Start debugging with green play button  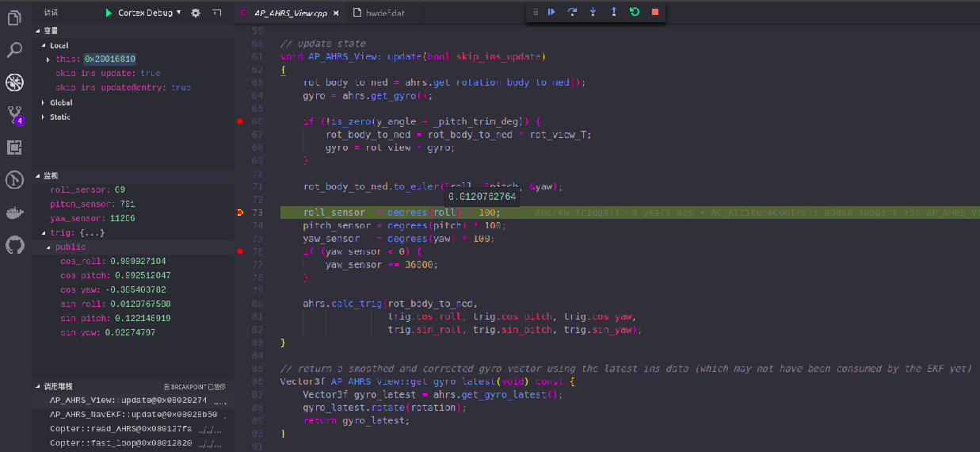109,13
